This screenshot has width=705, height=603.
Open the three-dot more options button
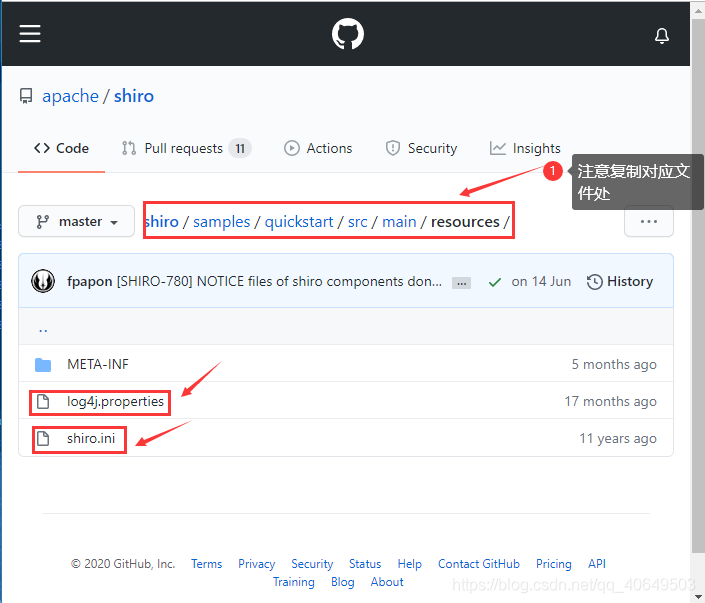[649, 221]
